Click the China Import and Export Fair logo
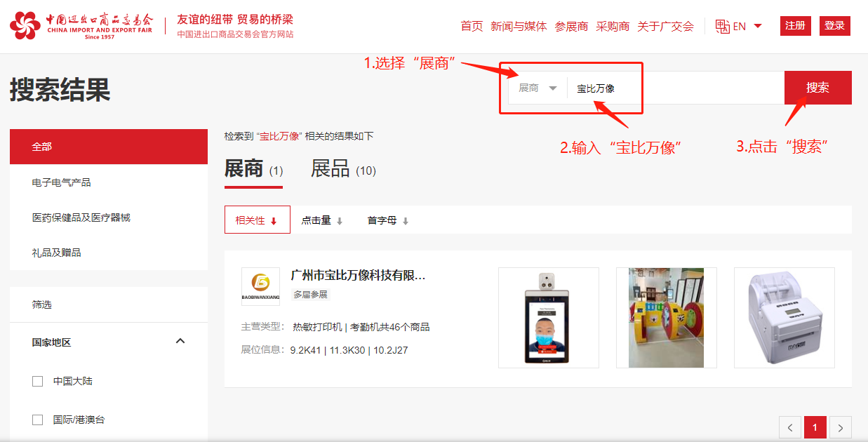The height and width of the screenshot is (442, 868). pos(81,26)
